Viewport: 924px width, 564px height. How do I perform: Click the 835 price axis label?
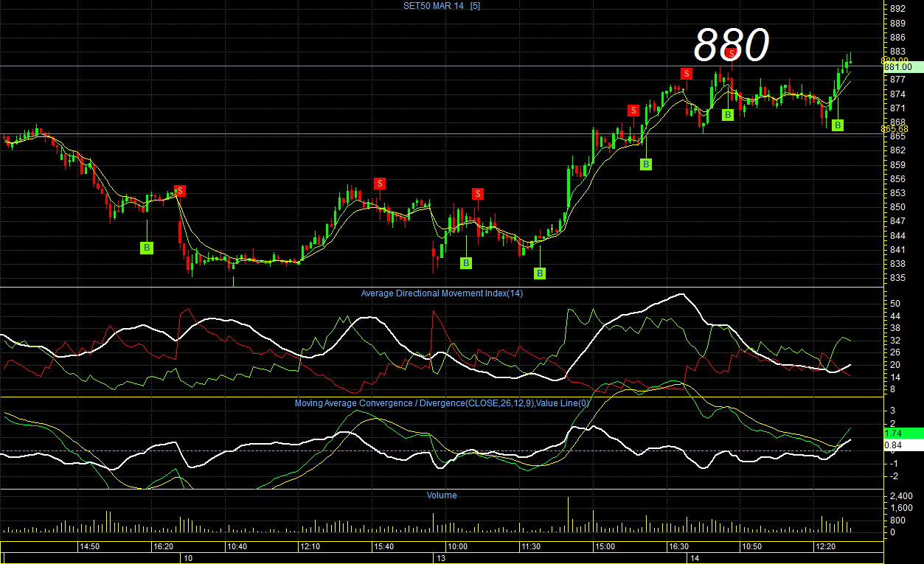coord(897,278)
